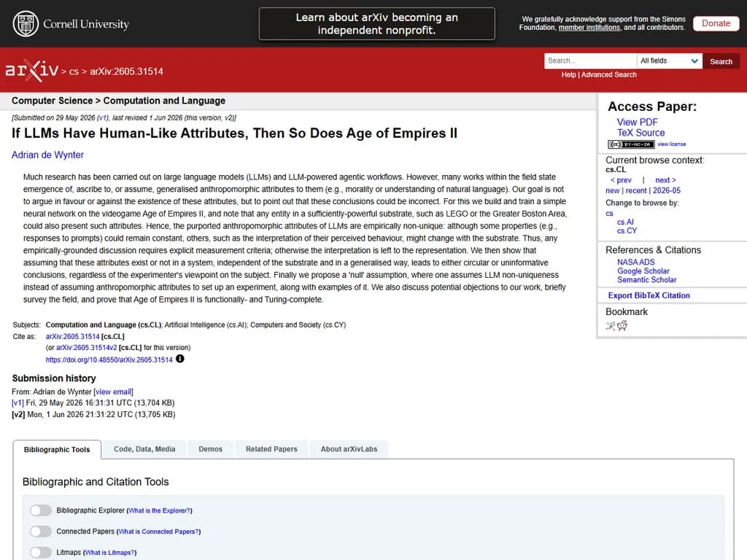The height and width of the screenshot is (560, 747).
Task: Open the All fields search dropdown
Action: pyautogui.click(x=670, y=61)
